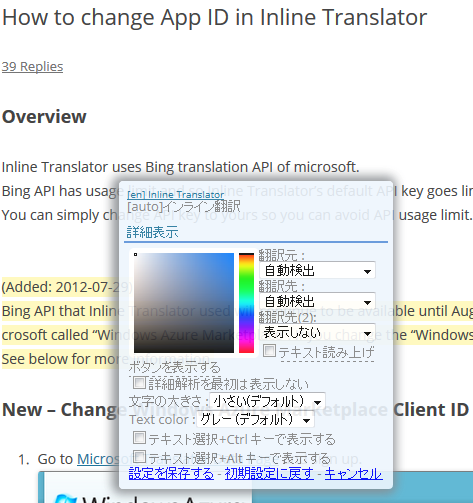Click the [en] Inline Translator link
The height and width of the screenshot is (503, 473).
[175, 195]
